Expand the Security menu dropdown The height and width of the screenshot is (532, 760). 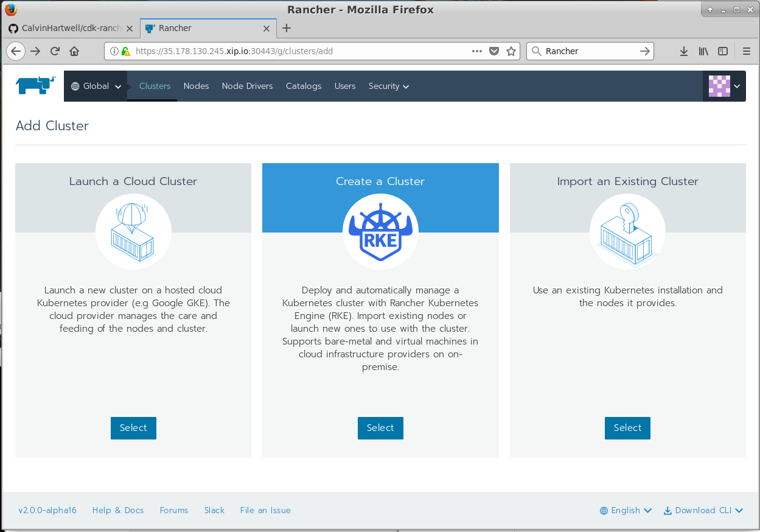[x=389, y=86]
